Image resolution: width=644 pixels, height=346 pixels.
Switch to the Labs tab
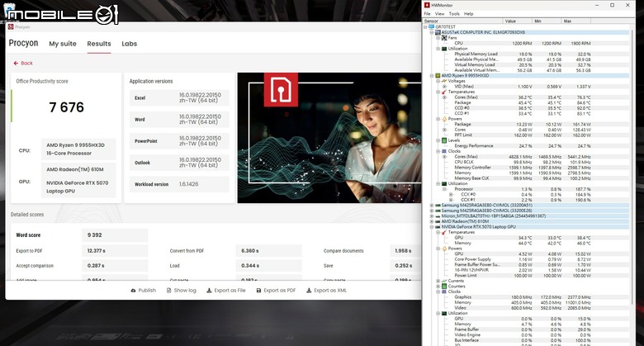click(x=130, y=44)
